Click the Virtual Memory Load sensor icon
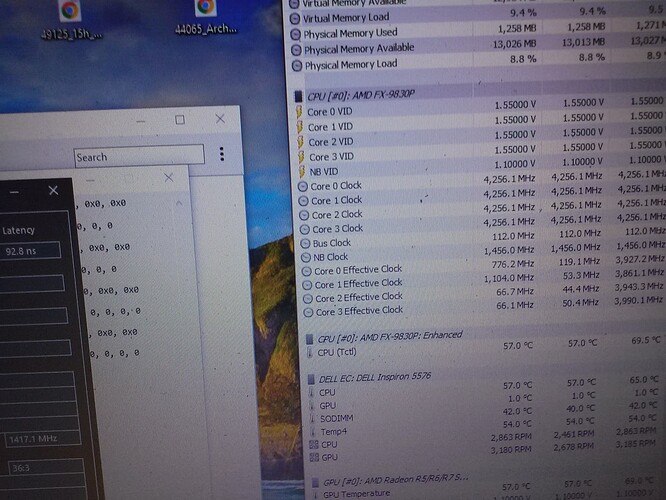This screenshot has height=500, width=666. (x=294, y=19)
